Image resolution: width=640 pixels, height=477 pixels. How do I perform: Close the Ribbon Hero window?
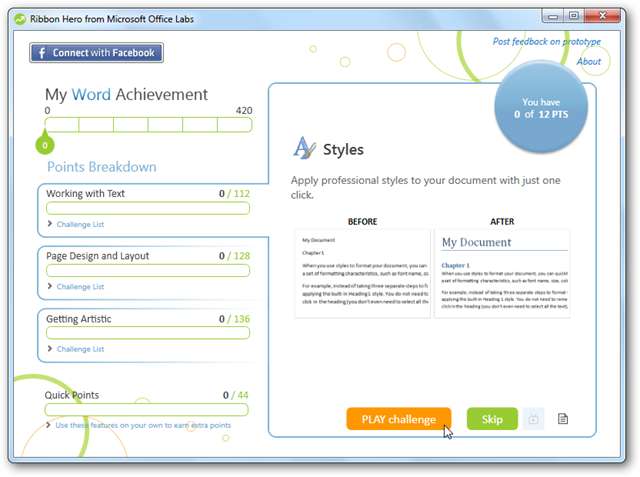click(602, 16)
